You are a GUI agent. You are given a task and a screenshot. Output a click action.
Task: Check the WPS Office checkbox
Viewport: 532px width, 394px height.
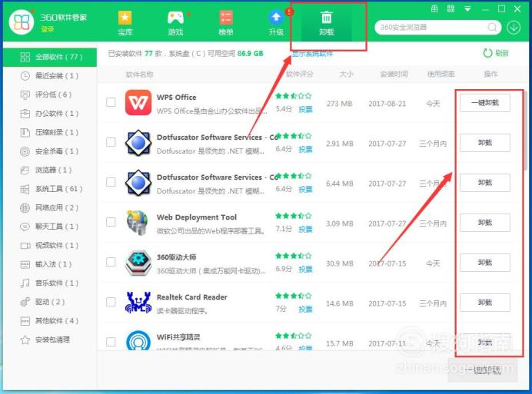(x=111, y=102)
